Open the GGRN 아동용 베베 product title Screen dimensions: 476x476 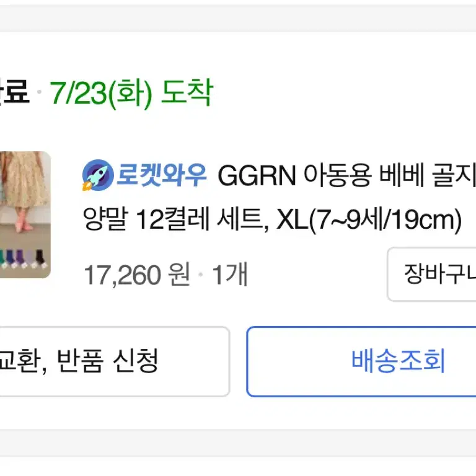click(x=346, y=175)
